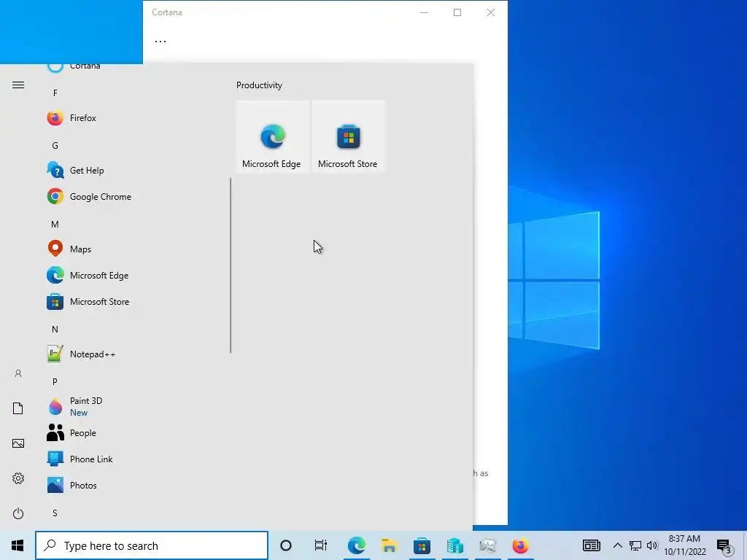This screenshot has height=560, width=747.
Task: Launch Notepad++ from the app list
Action: click(x=128, y=354)
